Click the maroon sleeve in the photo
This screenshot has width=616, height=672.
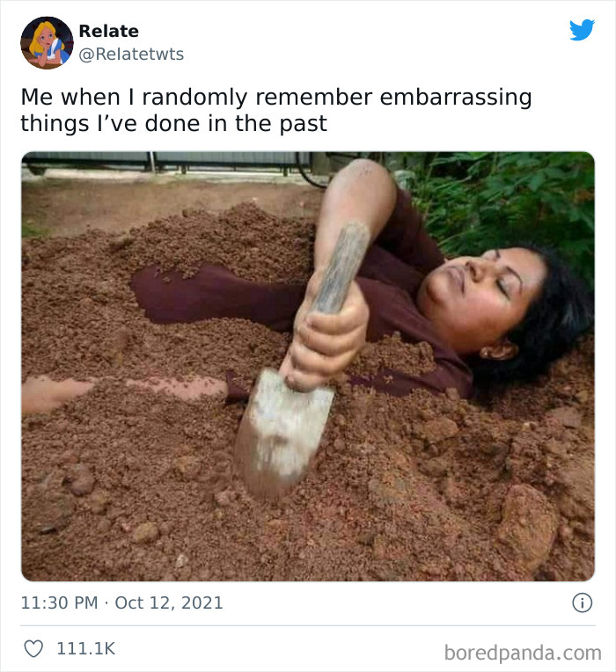216,294
